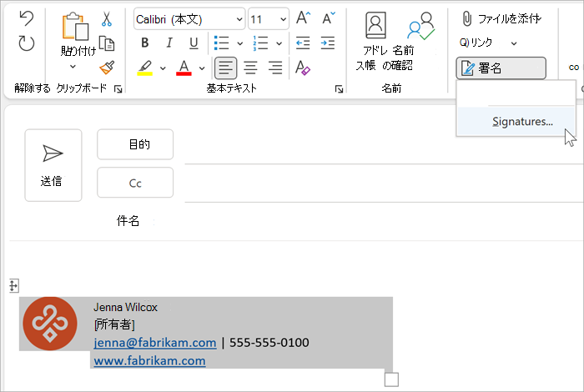Click the Cc recipients button
Screen dimensions: 584x392
[x=135, y=183]
